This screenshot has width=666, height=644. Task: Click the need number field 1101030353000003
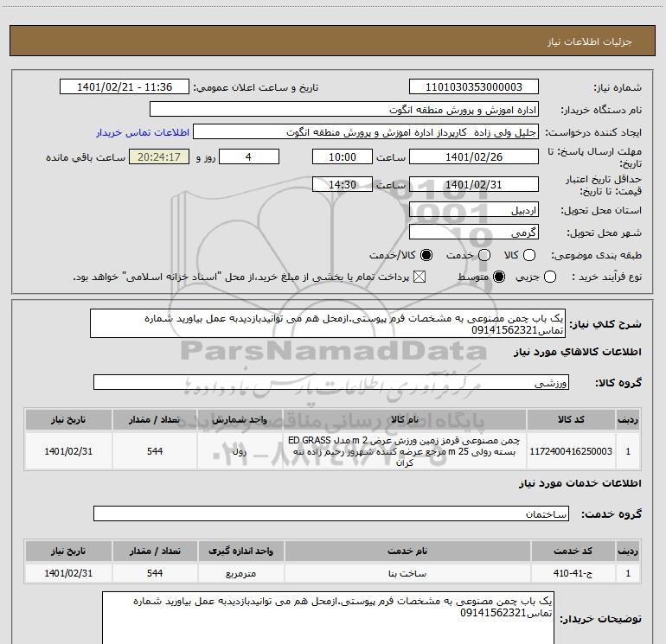474,87
